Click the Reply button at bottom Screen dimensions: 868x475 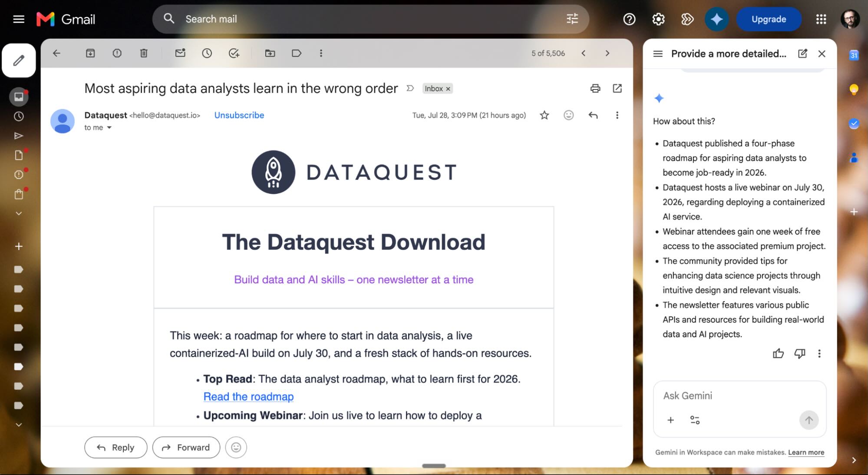116,448
